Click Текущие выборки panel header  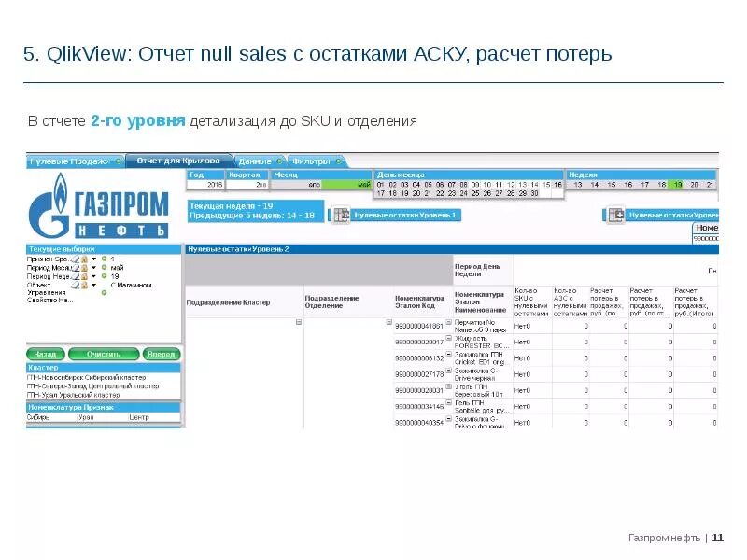tap(104, 249)
